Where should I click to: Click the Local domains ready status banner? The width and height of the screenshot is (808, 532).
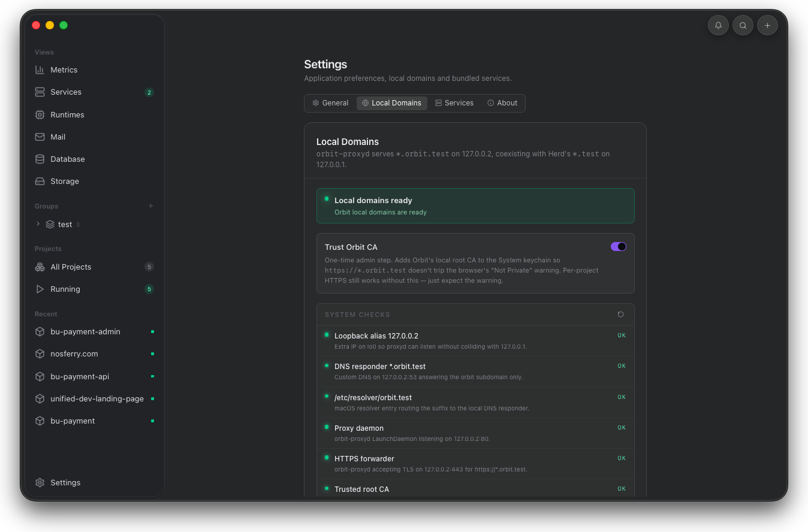point(475,205)
